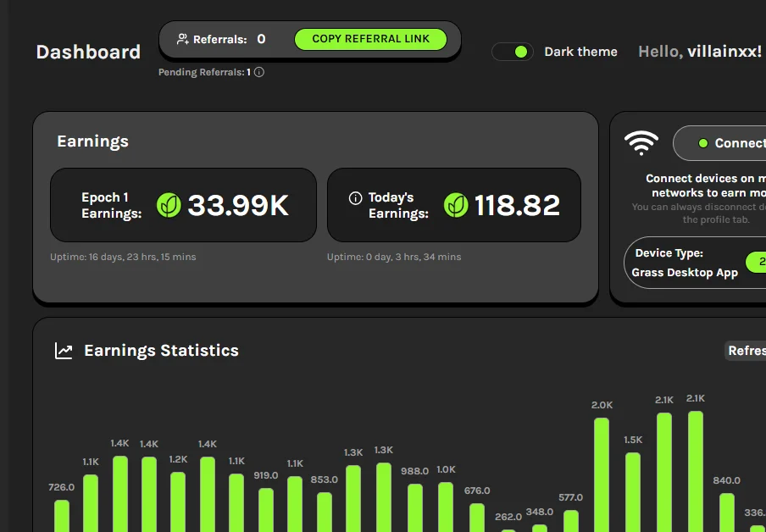Image resolution: width=766 pixels, height=532 pixels.
Task: Click the bar labeled 919.0
Action: tap(266, 510)
